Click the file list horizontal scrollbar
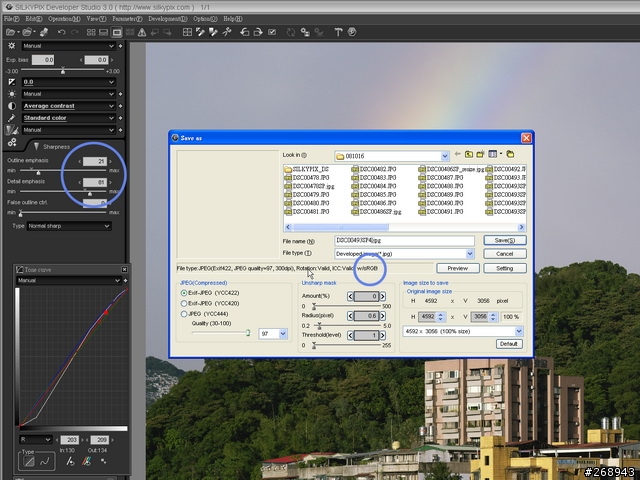Viewport: 640px width, 480px height. point(404,227)
